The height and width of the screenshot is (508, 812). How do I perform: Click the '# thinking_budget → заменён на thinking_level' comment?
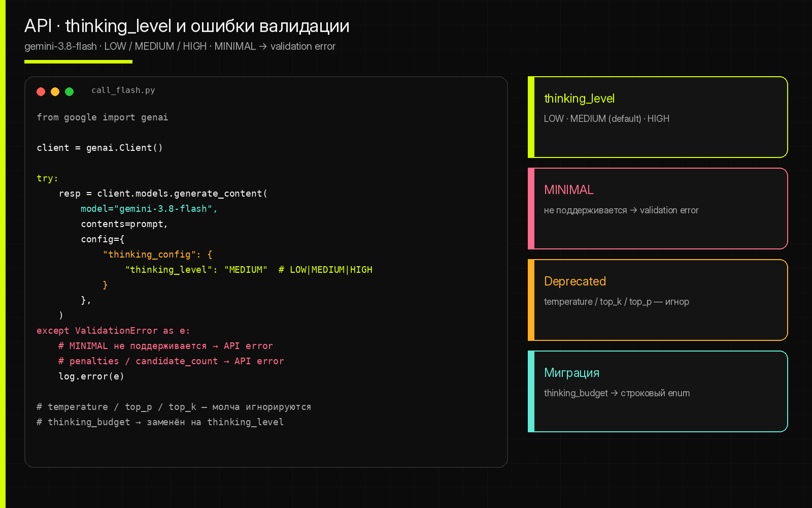coord(160,422)
